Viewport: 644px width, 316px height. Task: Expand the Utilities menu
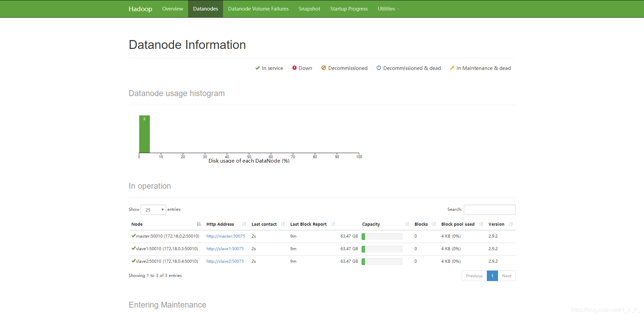pyautogui.click(x=388, y=9)
